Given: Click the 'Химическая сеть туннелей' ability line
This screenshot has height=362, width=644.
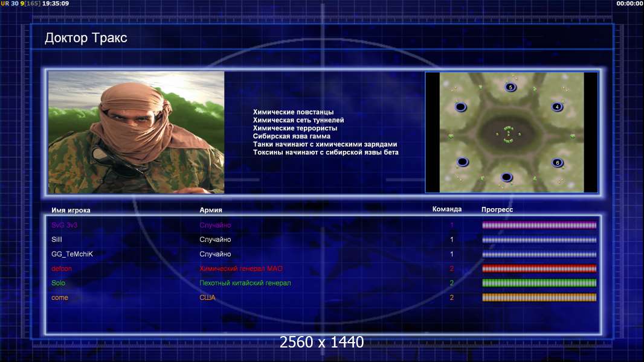Looking at the screenshot, I should 298,120.
